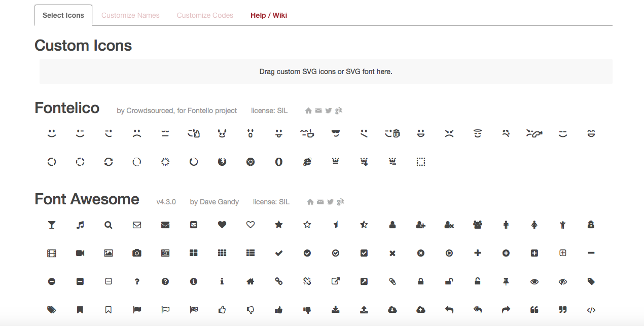The image size is (644, 326).
Task: Open the Customize Names tab
Action: pos(130,15)
